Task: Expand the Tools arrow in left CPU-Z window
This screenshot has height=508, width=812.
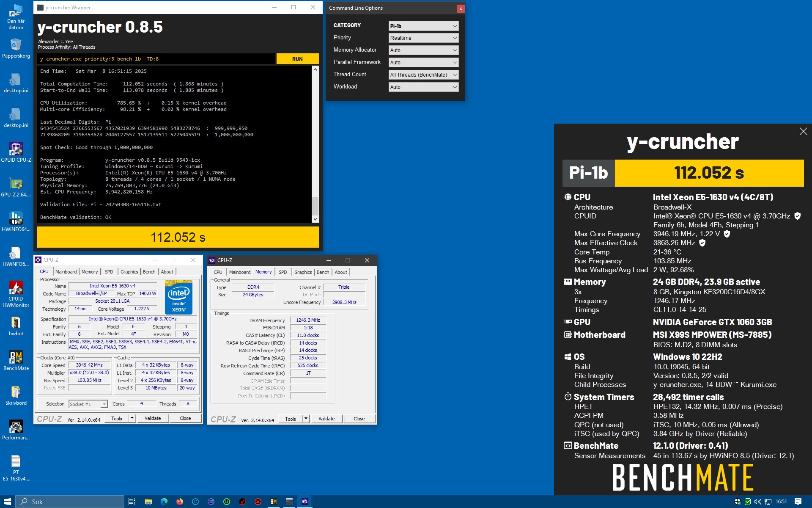Action: (x=132, y=418)
